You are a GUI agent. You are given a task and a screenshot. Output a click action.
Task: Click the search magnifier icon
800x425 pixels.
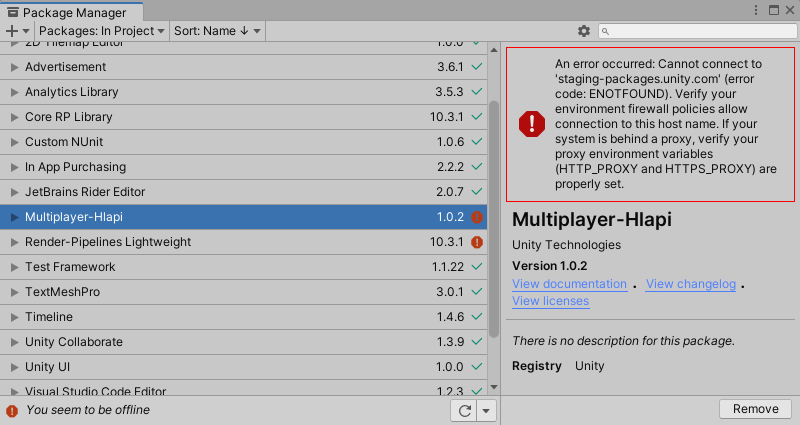[x=605, y=32]
